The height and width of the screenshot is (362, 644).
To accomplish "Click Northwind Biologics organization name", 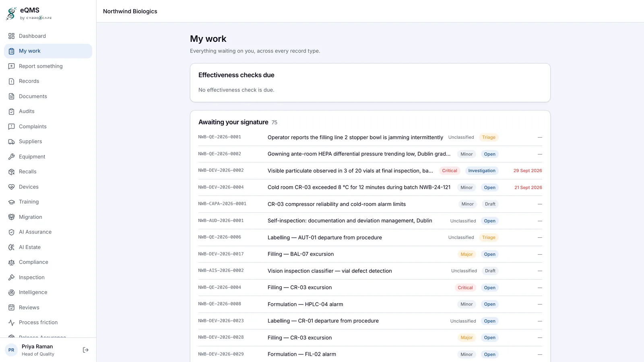I will (x=130, y=11).
